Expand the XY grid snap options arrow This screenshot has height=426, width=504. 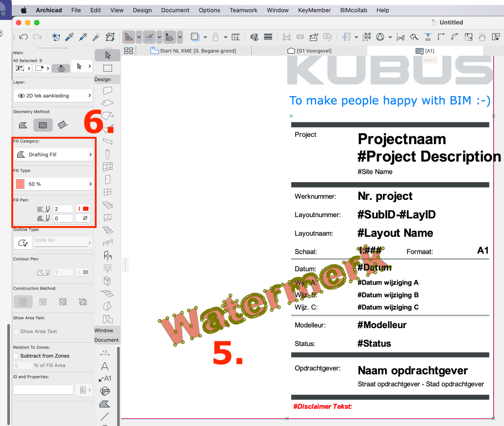[x=180, y=37]
